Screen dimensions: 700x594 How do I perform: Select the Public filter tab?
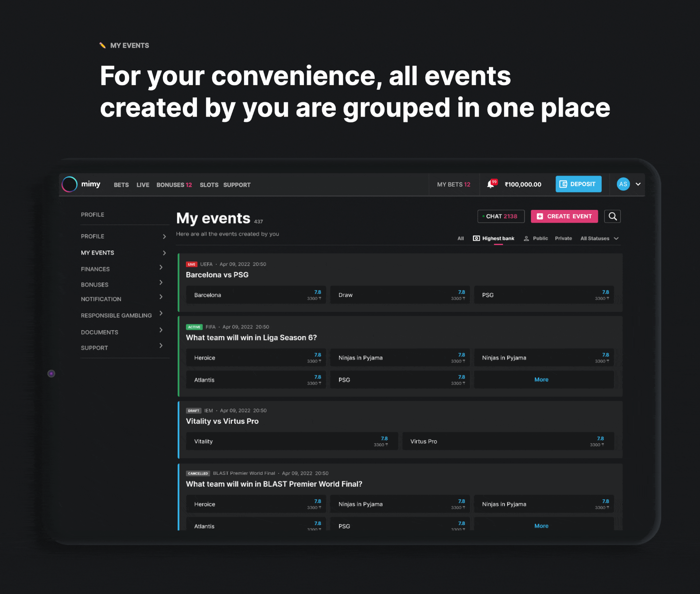coord(536,238)
